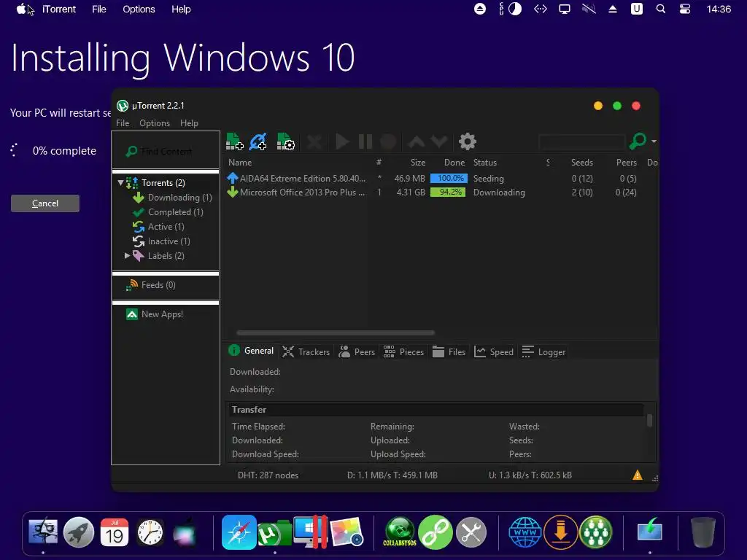Click the green search magnifier icon

click(638, 141)
